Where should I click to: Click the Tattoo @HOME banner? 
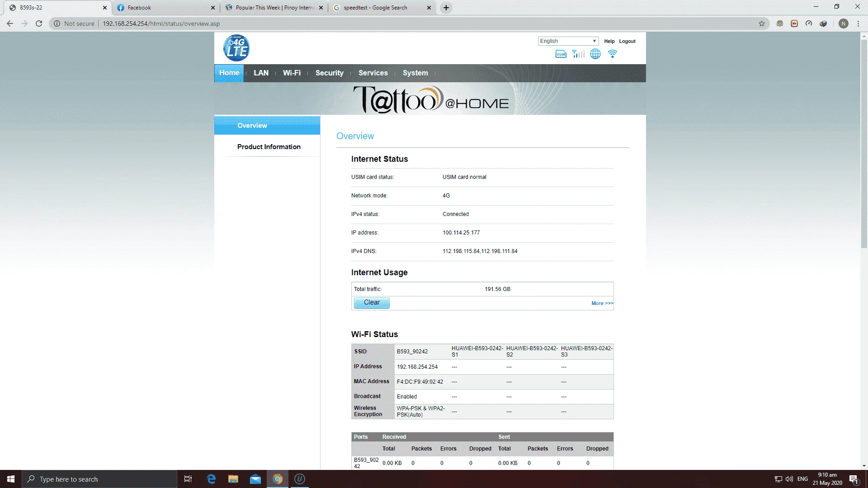pyautogui.click(x=430, y=99)
